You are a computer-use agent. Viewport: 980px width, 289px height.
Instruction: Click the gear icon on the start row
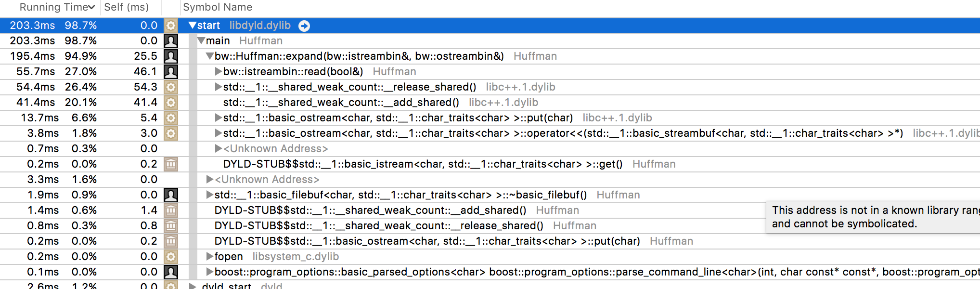click(171, 25)
